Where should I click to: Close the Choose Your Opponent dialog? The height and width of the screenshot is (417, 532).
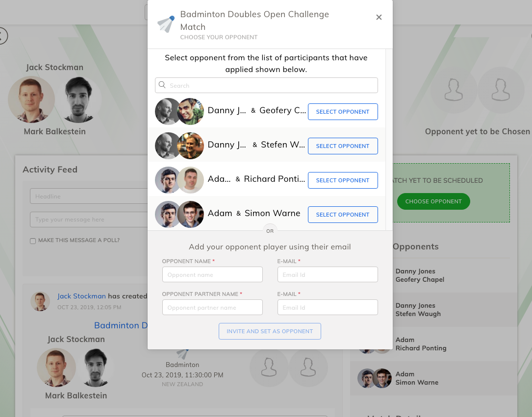[x=379, y=17]
